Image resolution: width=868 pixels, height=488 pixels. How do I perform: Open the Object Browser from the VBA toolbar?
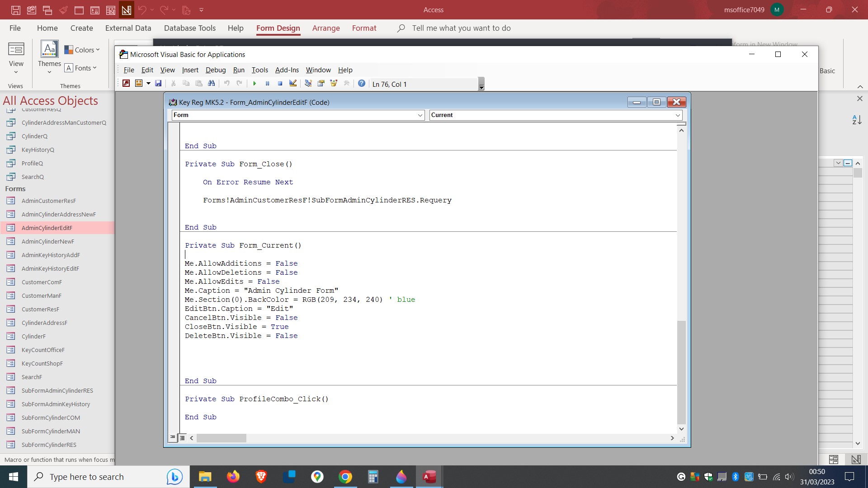point(334,83)
